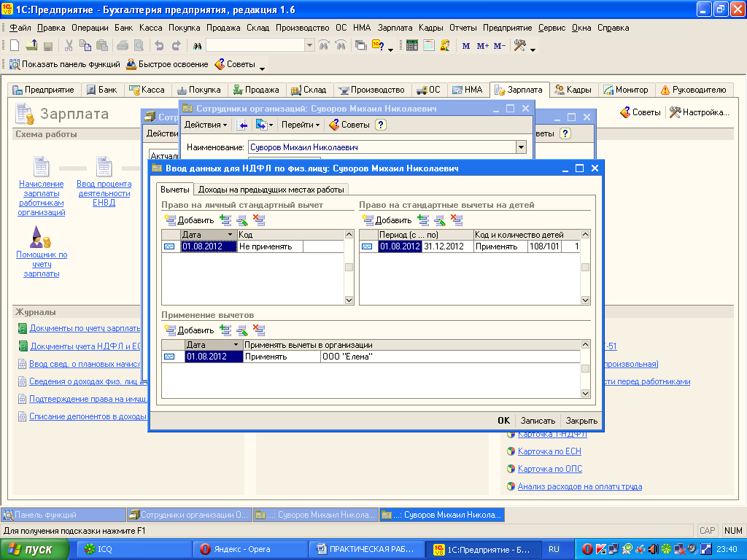Switch to Доходы на предыдущих местах работы tab
Screen dimensions: 747x560
point(271,190)
